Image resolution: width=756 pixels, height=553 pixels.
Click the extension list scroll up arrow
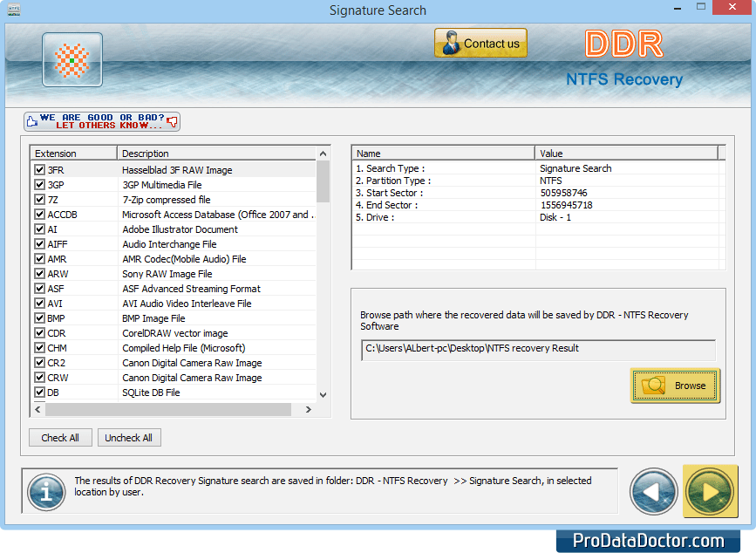point(323,154)
